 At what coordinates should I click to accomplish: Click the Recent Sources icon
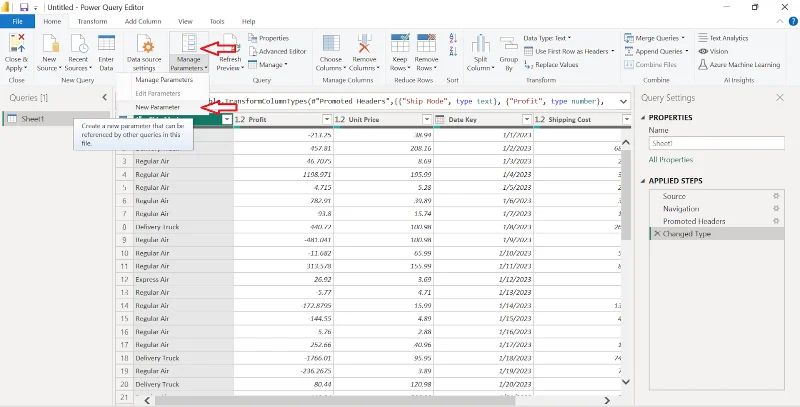78,44
